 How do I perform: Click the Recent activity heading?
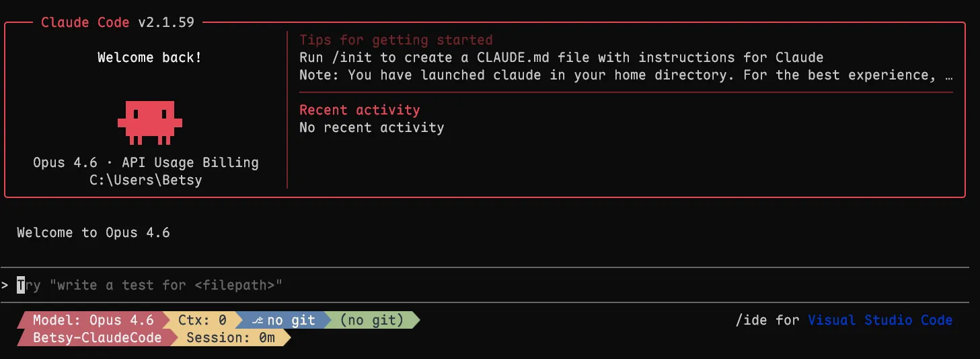pyautogui.click(x=359, y=110)
